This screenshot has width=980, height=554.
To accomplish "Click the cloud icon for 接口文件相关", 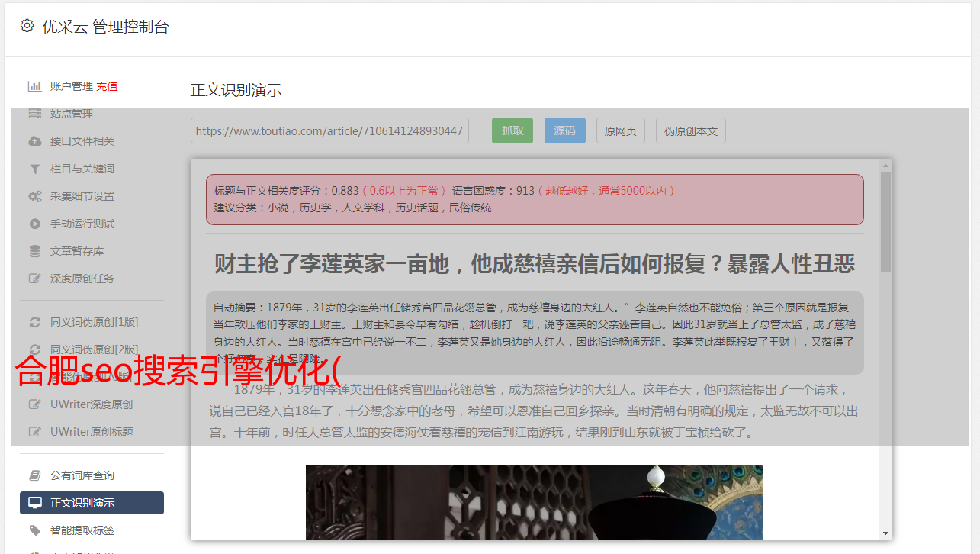I will pyautogui.click(x=34, y=141).
